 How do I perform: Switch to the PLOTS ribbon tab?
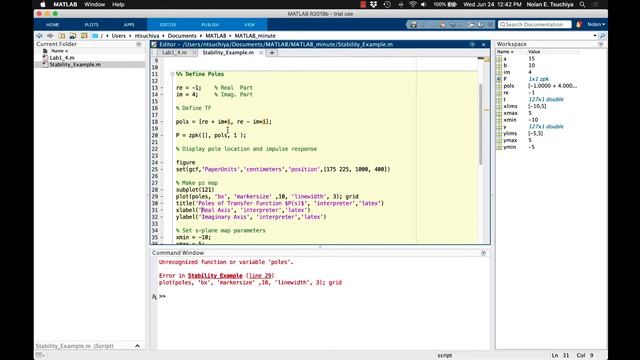(91, 24)
